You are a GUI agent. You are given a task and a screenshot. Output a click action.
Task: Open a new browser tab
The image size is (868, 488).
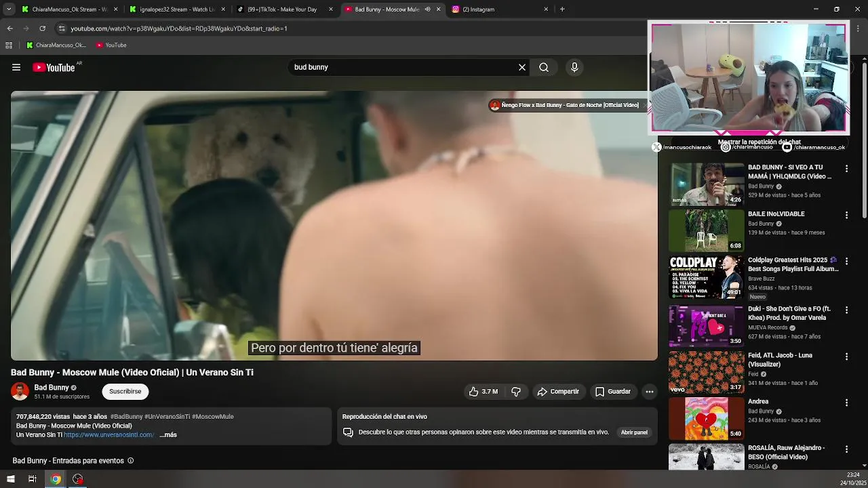coord(562,9)
